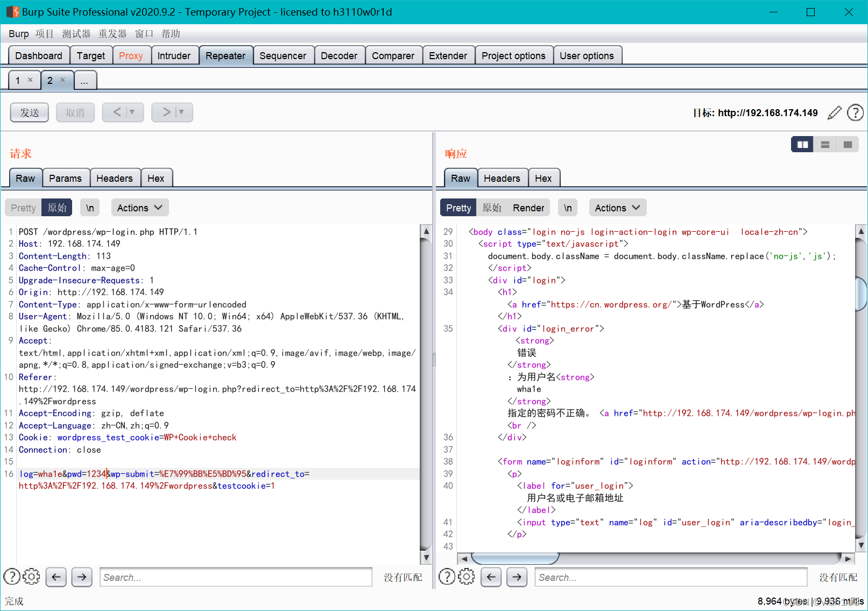Open the 窗口 menu
Viewport: 868px width, 611px height.
click(144, 34)
